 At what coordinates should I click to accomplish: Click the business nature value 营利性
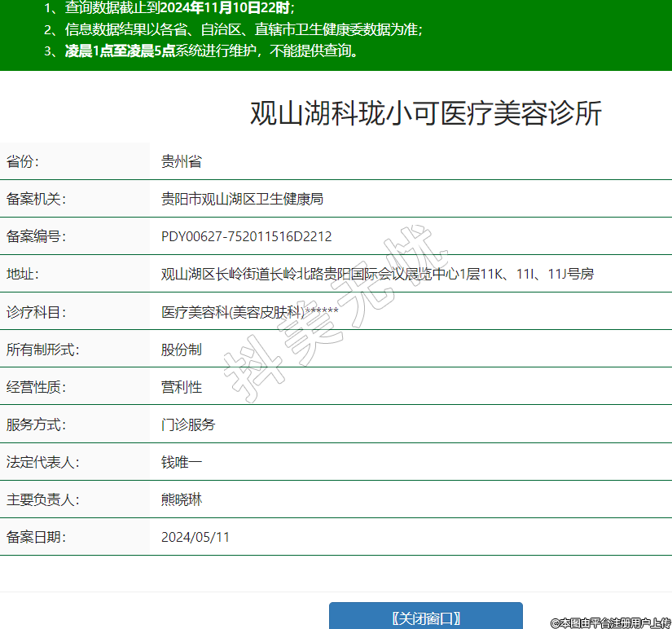[181, 387]
